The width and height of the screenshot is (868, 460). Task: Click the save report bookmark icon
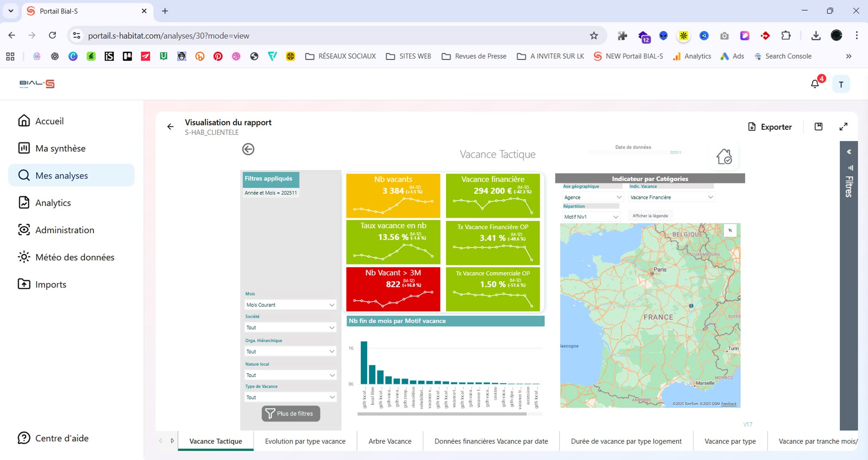[x=818, y=127]
